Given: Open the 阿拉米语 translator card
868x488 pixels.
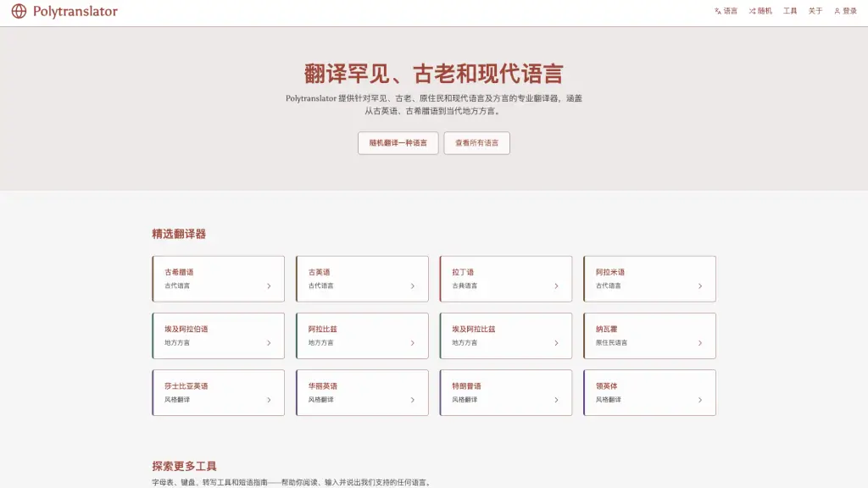Looking at the screenshot, I should tap(649, 279).
